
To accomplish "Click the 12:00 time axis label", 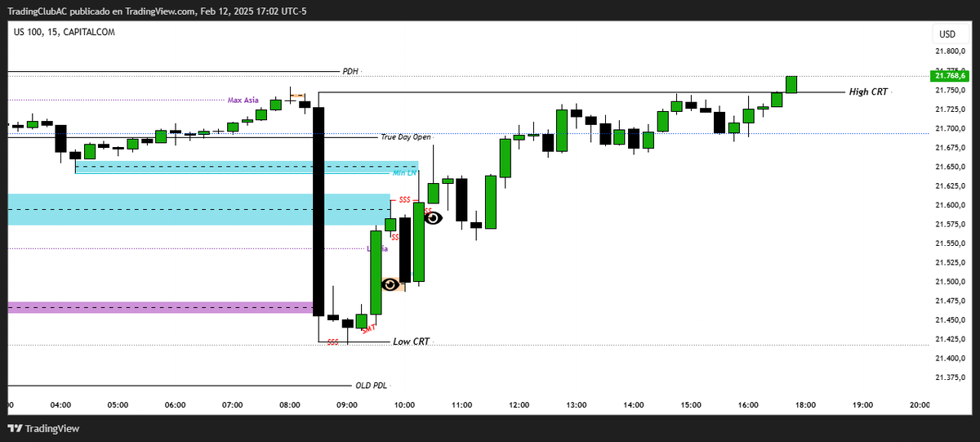I will [x=519, y=404].
